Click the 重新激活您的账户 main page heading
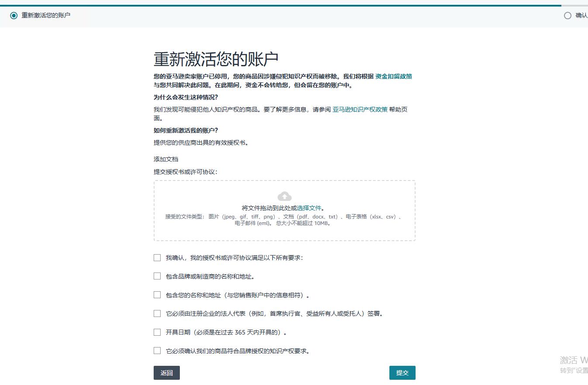 pyautogui.click(x=216, y=59)
